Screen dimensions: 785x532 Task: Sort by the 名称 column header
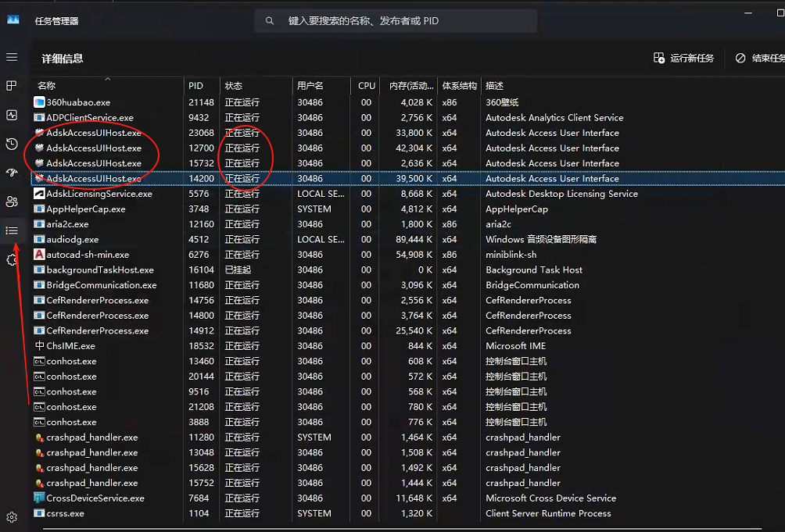(x=108, y=85)
